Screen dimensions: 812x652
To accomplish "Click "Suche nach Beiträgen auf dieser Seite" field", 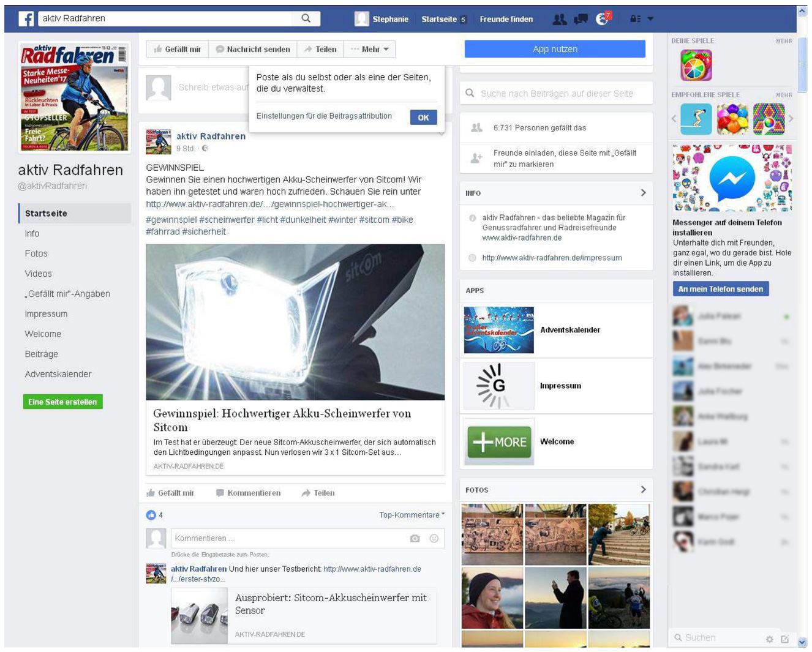I will [x=556, y=93].
